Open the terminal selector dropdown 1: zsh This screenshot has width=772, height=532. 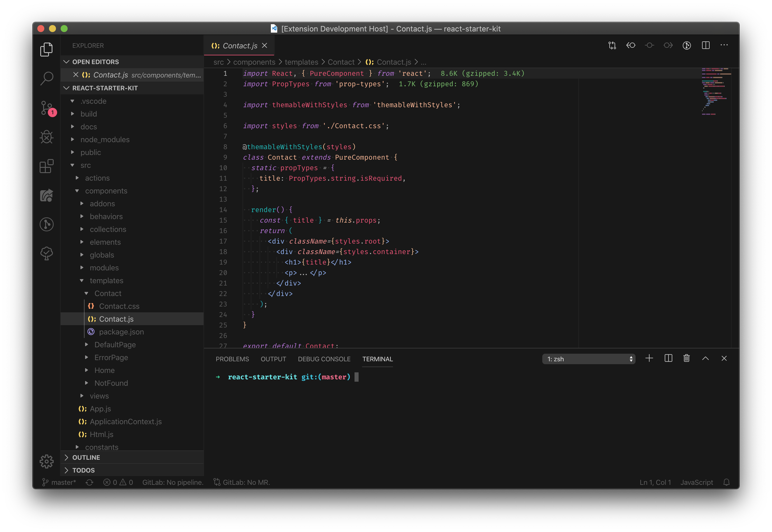(589, 359)
